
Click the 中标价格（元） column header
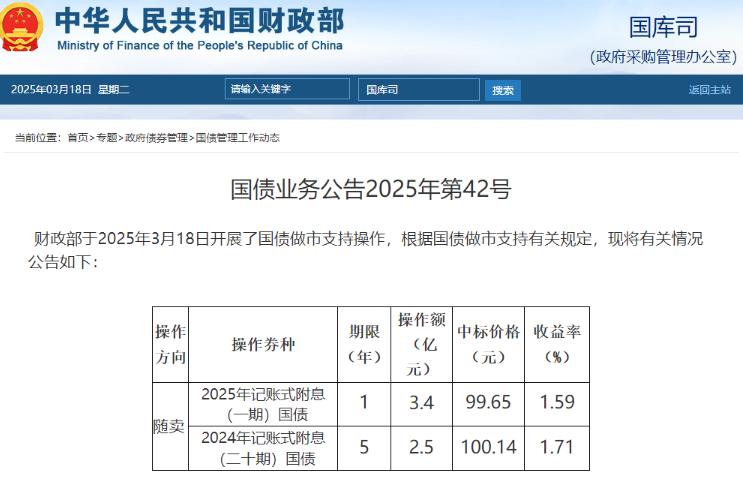point(489,344)
